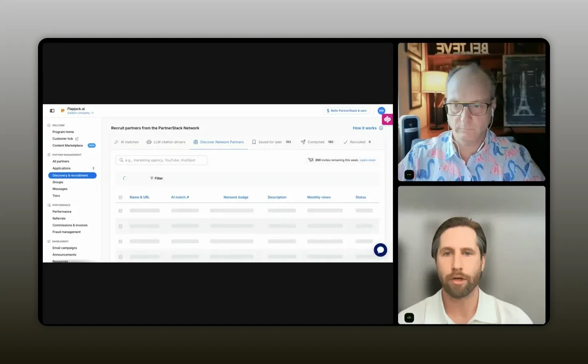Select the top participant video tile
Image resolution: width=588 pixels, height=364 pixels.
472,112
